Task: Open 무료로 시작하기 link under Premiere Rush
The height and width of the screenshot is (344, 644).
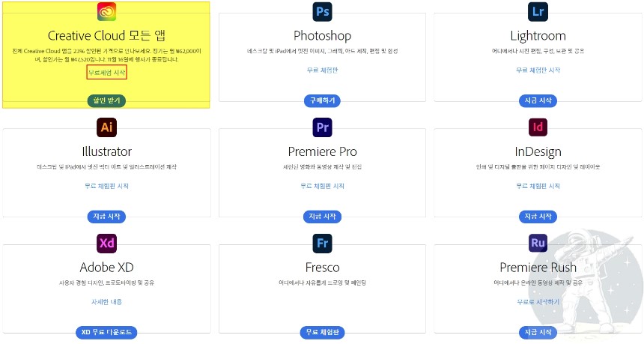Action: pos(538,302)
